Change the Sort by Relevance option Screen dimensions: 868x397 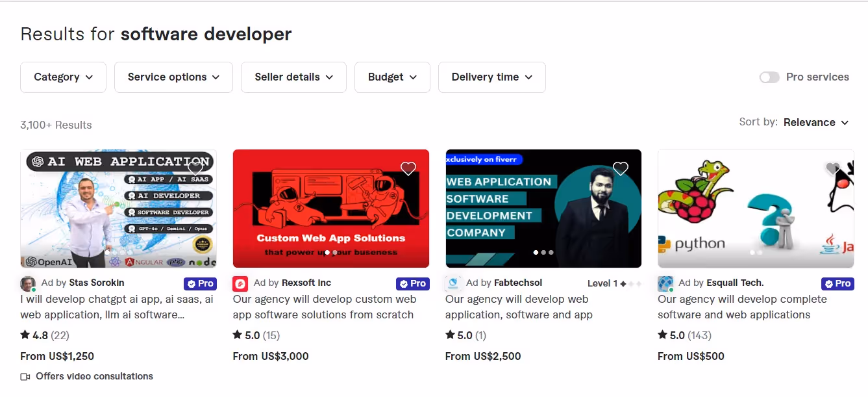pyautogui.click(x=816, y=122)
